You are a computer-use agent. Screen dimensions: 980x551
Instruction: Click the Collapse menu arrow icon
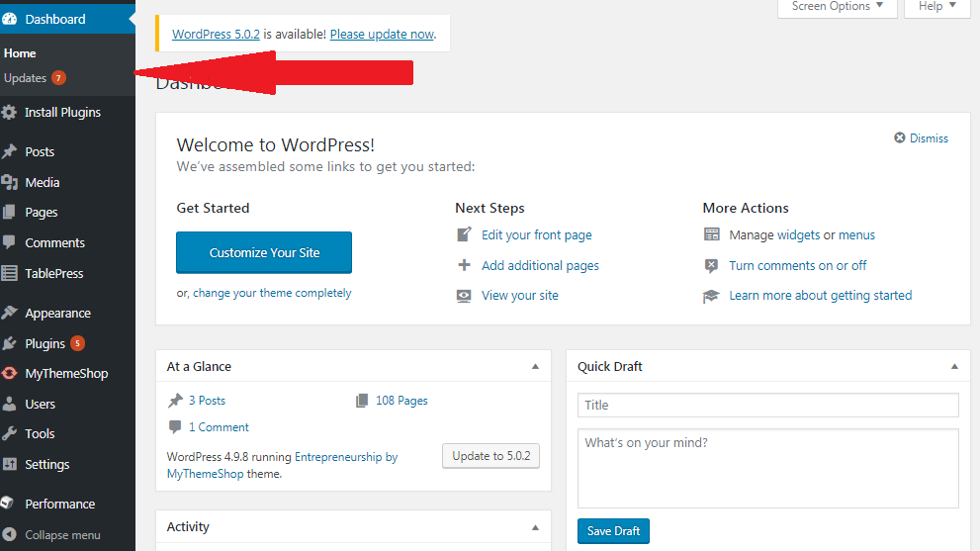[x=9, y=535]
